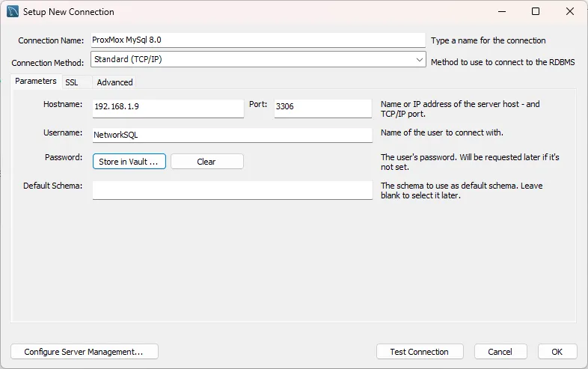Click the 'Name of the user to connect with' text
Viewport: 588px width, 369px height.
442,132
